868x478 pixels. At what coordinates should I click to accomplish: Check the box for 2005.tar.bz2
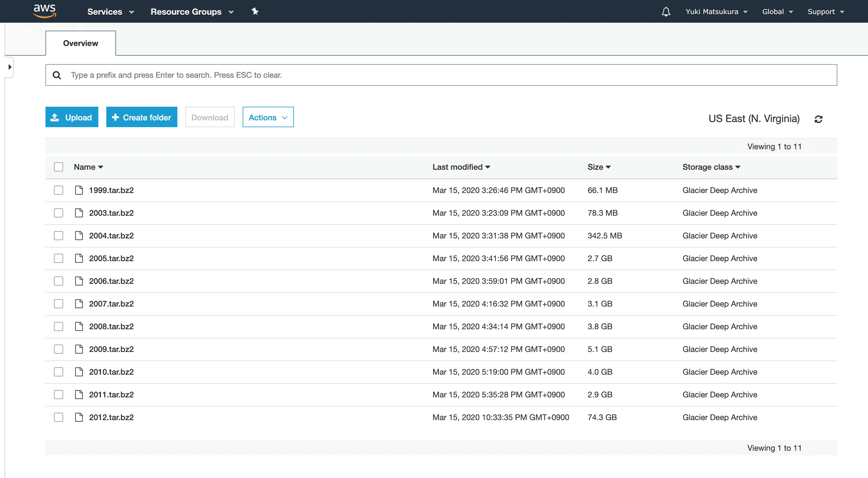tap(59, 259)
